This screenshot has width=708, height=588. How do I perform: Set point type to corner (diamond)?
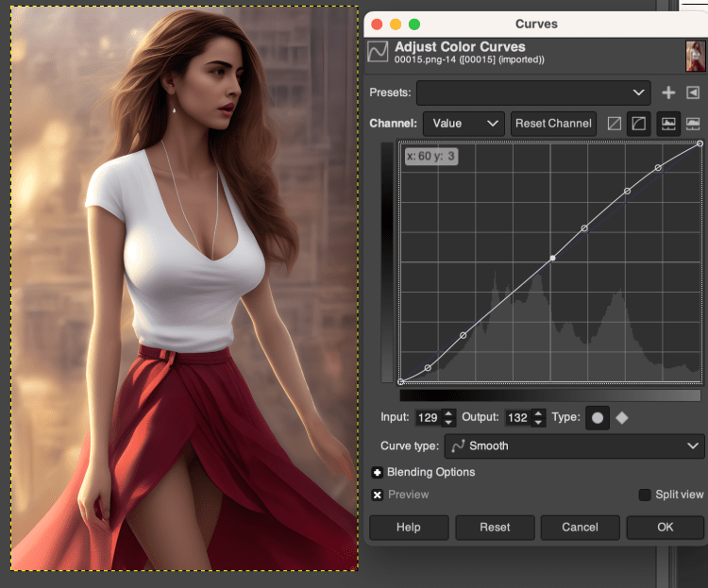click(x=622, y=418)
